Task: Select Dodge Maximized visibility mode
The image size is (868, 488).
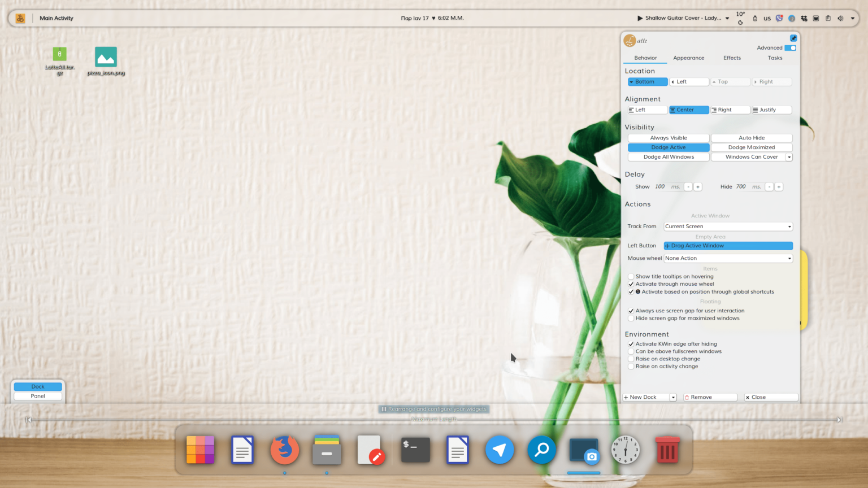Action: tap(752, 147)
